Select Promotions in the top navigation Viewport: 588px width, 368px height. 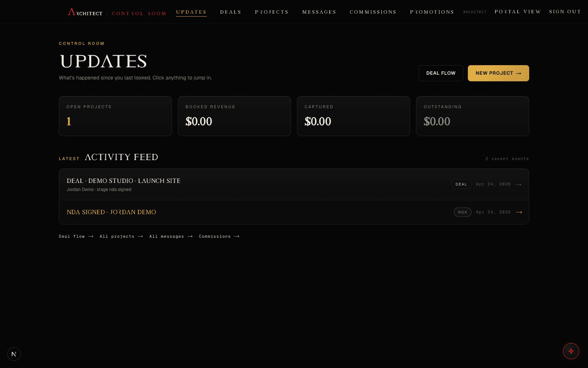(x=432, y=12)
